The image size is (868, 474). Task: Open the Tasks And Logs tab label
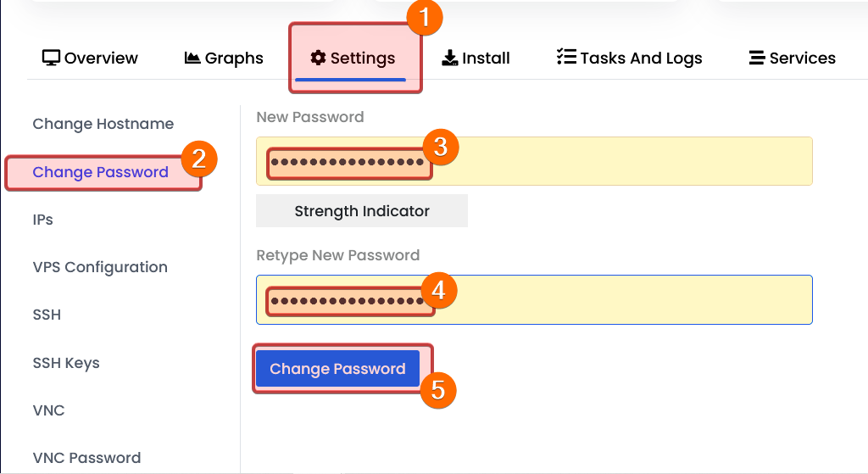(x=641, y=59)
